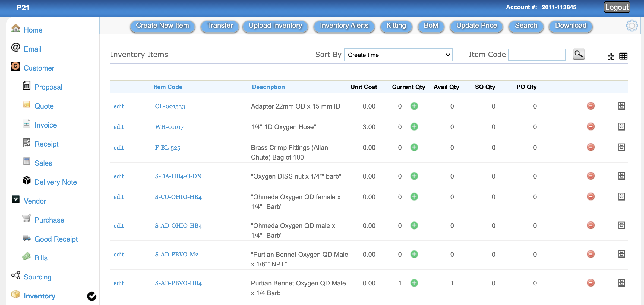Sort by Description column header
Viewport: 644px width, 305px height.
point(268,87)
